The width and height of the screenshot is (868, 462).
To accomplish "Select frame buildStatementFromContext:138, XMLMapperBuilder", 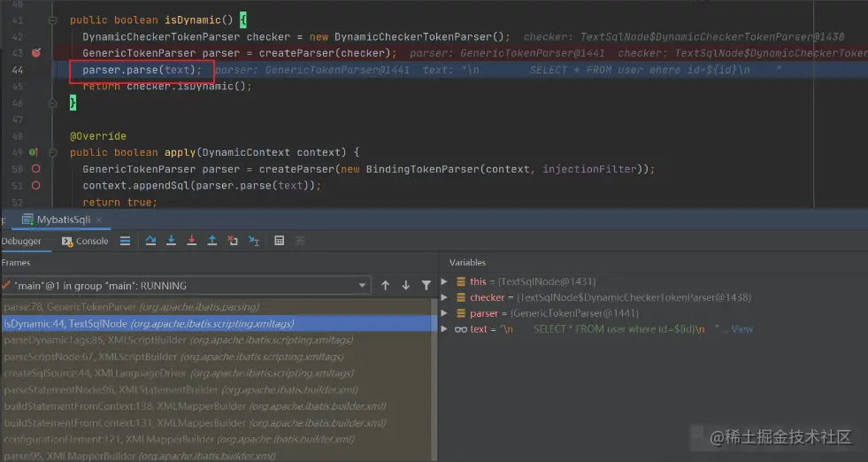I will pos(219,406).
